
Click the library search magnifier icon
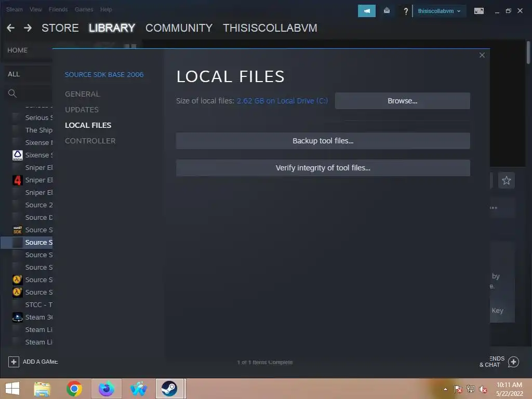pyautogui.click(x=12, y=94)
